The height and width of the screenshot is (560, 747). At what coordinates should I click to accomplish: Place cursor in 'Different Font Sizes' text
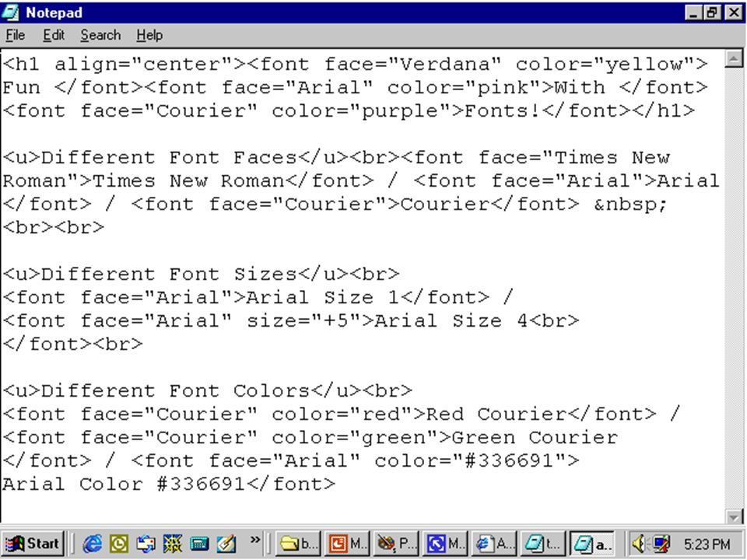point(169,274)
